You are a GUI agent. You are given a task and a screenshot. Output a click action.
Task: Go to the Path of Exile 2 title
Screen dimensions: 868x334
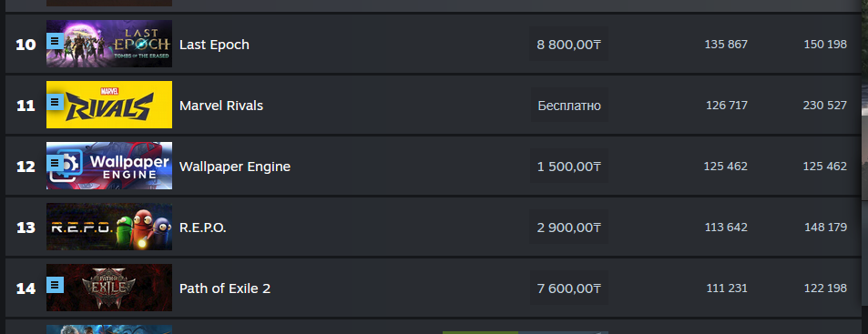[x=225, y=288]
